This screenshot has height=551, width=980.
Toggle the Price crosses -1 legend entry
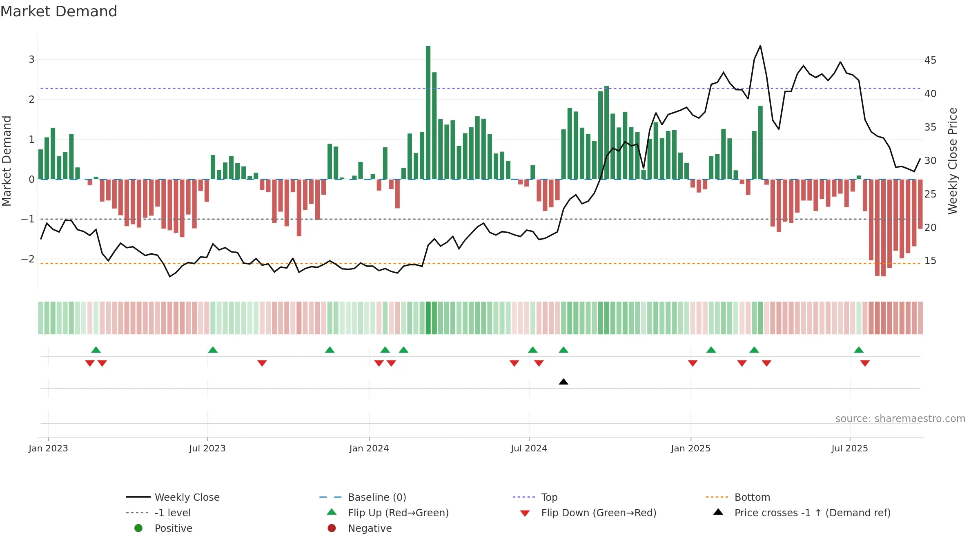802,513
